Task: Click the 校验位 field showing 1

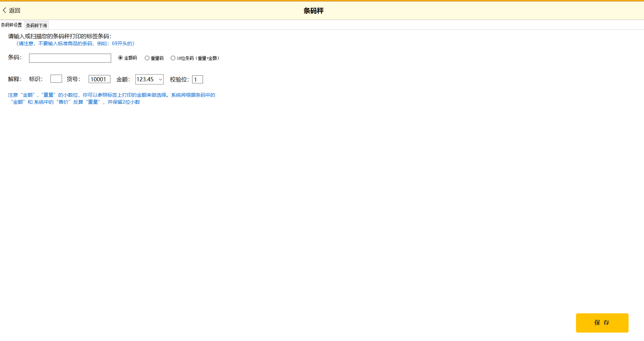Action: click(x=197, y=80)
